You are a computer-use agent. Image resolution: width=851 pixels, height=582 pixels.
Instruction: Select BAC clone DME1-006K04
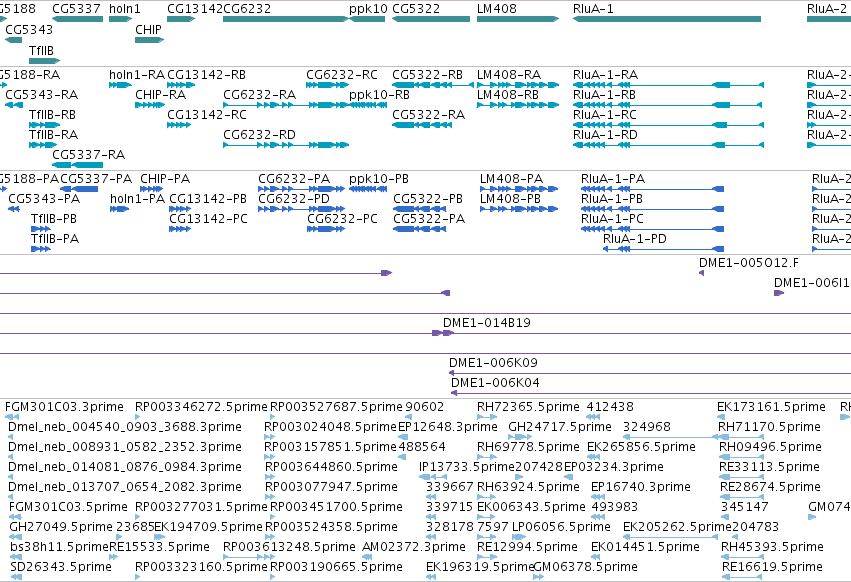tap(495, 383)
